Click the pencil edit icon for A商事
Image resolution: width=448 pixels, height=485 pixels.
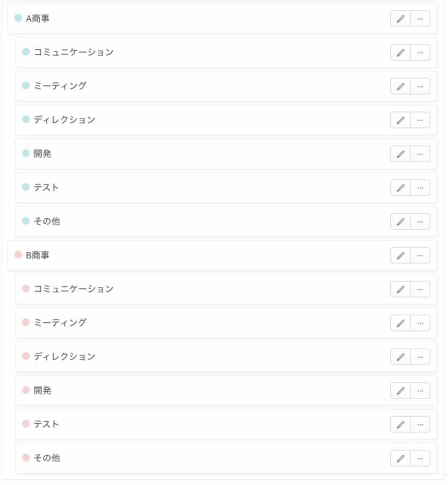401,19
